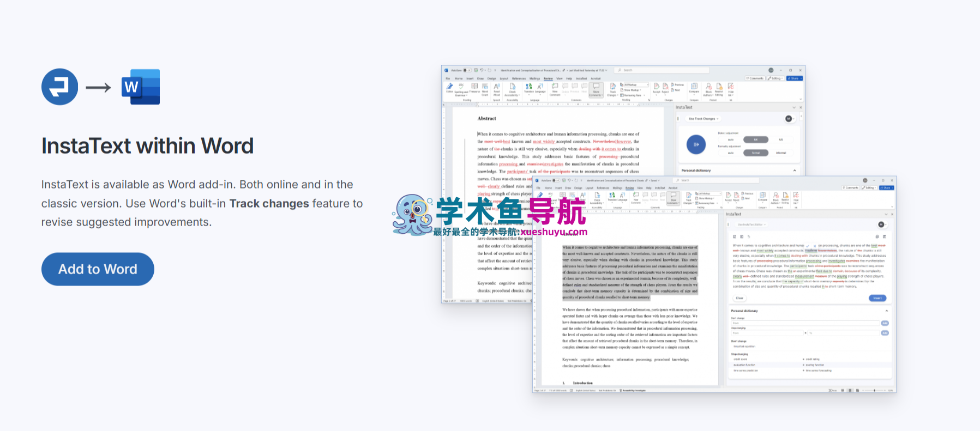Select UK dialect in InstaText pane

(756, 139)
